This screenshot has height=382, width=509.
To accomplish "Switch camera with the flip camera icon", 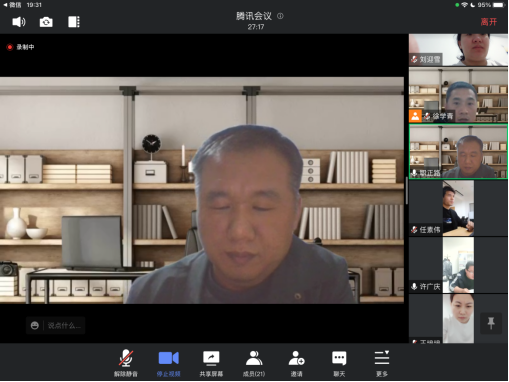I will point(46,22).
